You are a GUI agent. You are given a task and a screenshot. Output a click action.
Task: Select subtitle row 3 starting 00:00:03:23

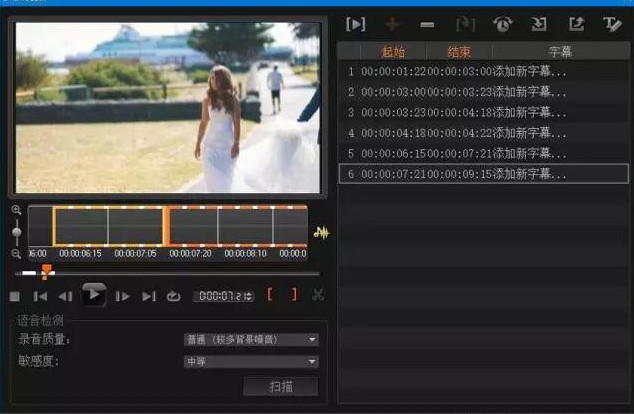[483, 112]
